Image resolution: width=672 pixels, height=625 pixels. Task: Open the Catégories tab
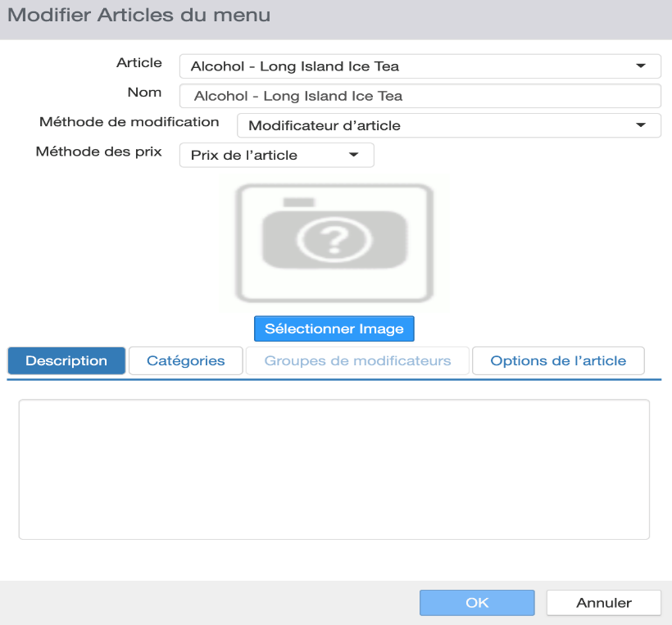tap(185, 360)
